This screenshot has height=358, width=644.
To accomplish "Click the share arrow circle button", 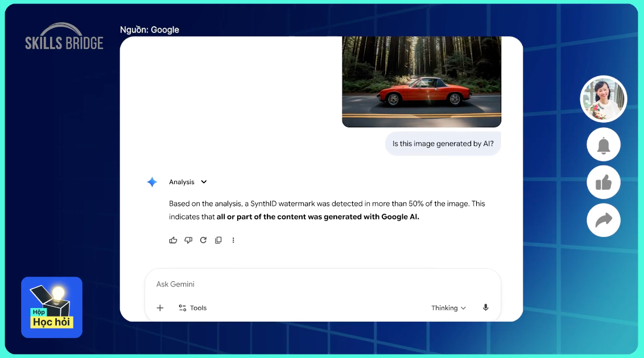I will [x=603, y=220].
